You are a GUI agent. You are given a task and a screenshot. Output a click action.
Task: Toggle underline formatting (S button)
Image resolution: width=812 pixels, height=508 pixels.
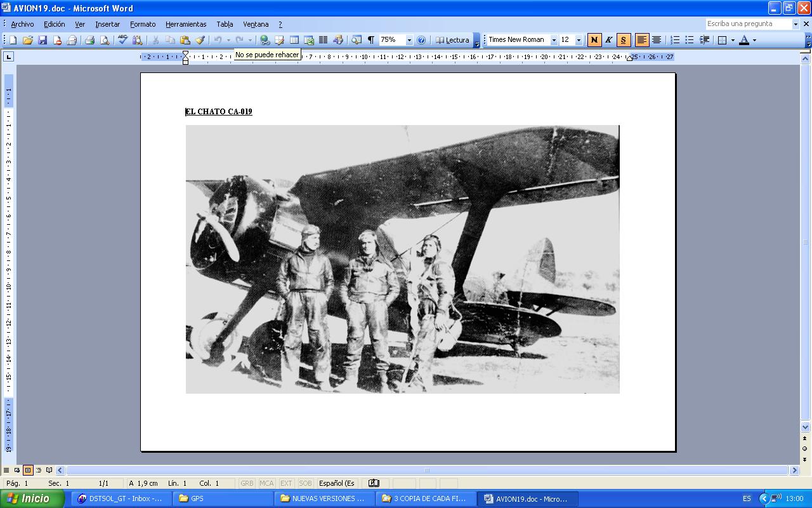(623, 40)
